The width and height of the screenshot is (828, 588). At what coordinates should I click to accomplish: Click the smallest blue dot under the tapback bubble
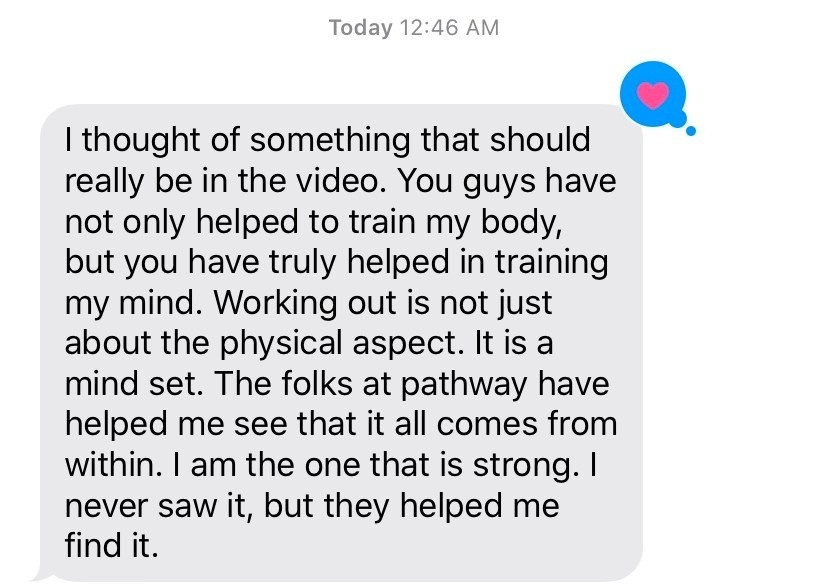click(x=691, y=131)
